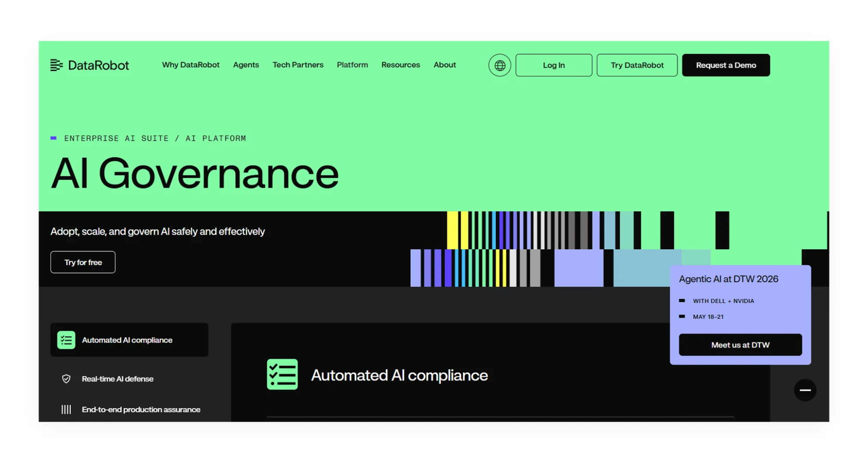The width and height of the screenshot is (868, 463).
Task: Click the large checklist icon in content panel
Action: 282,374
